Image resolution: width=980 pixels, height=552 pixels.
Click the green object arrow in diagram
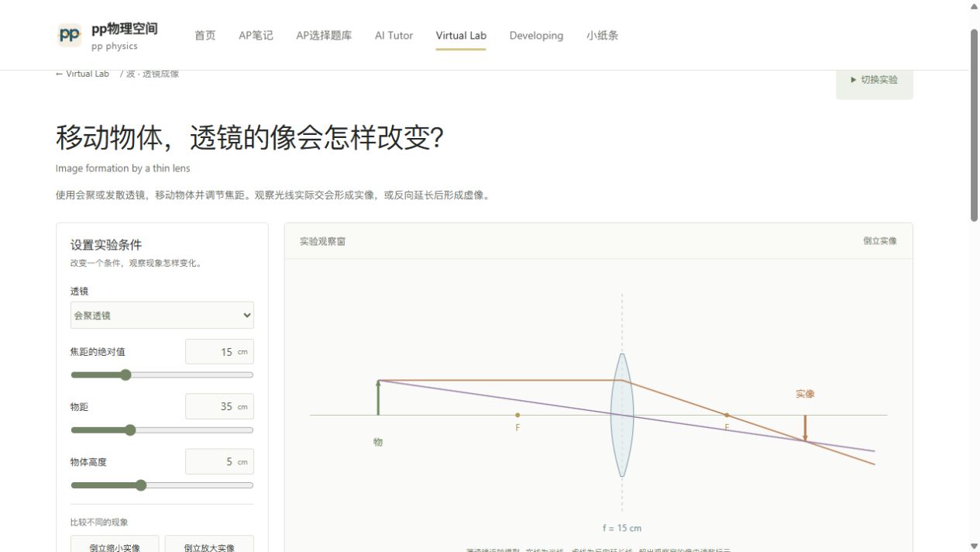click(378, 397)
